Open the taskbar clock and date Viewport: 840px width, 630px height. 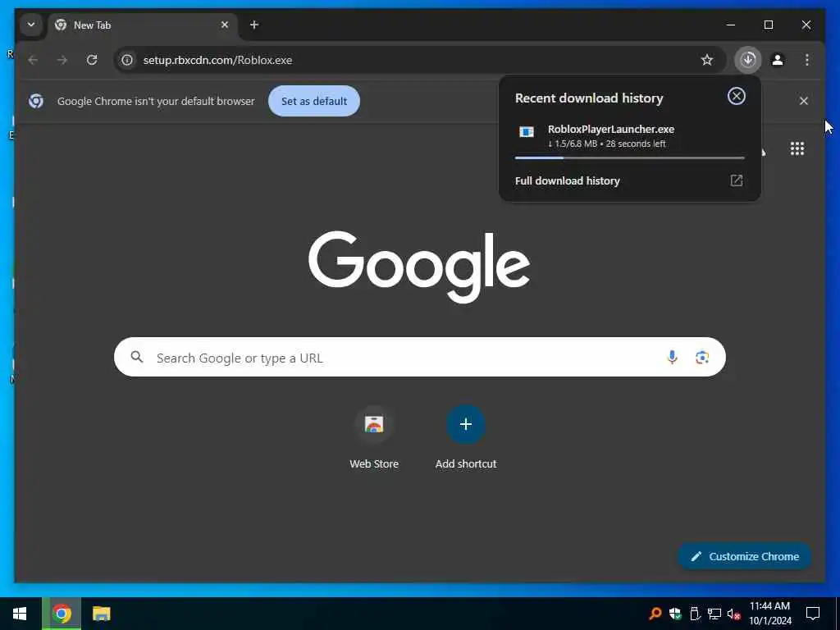(x=769, y=614)
